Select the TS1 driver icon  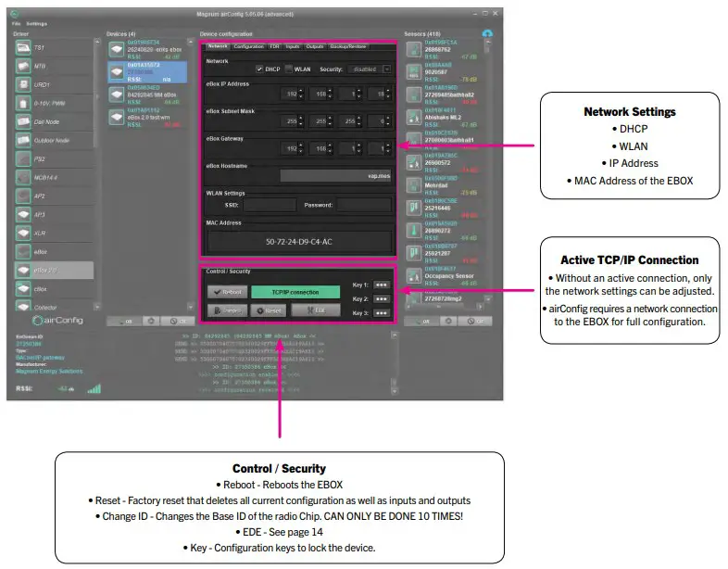click(23, 47)
